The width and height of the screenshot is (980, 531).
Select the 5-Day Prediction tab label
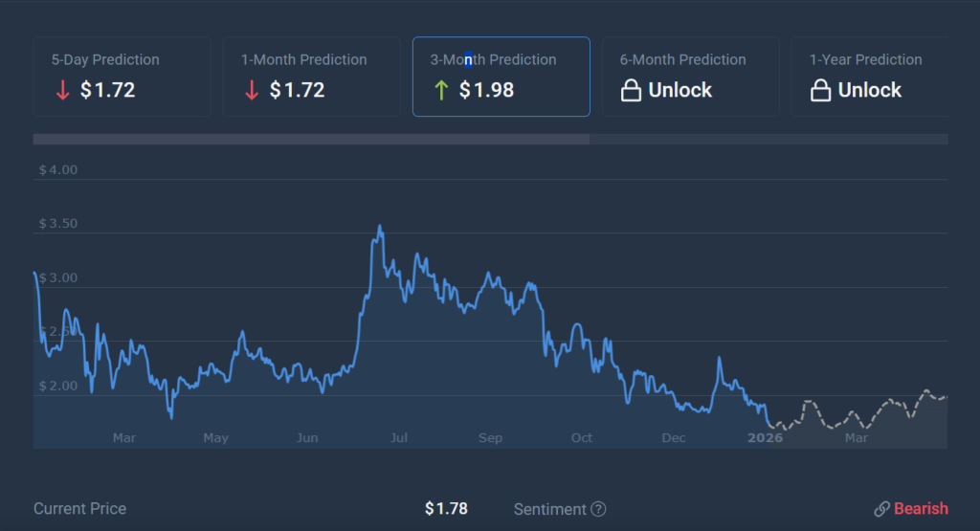105,59
